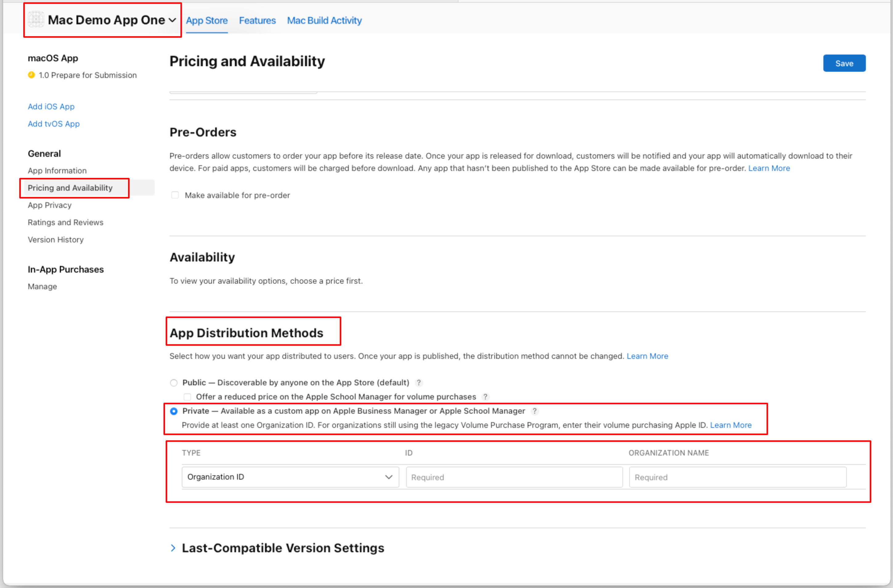Click the yellow status dot icon
893x588 pixels.
[31, 75]
